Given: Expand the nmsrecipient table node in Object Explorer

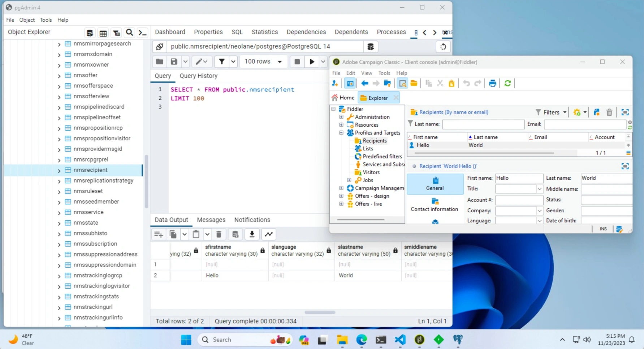Looking at the screenshot, I should [x=59, y=170].
